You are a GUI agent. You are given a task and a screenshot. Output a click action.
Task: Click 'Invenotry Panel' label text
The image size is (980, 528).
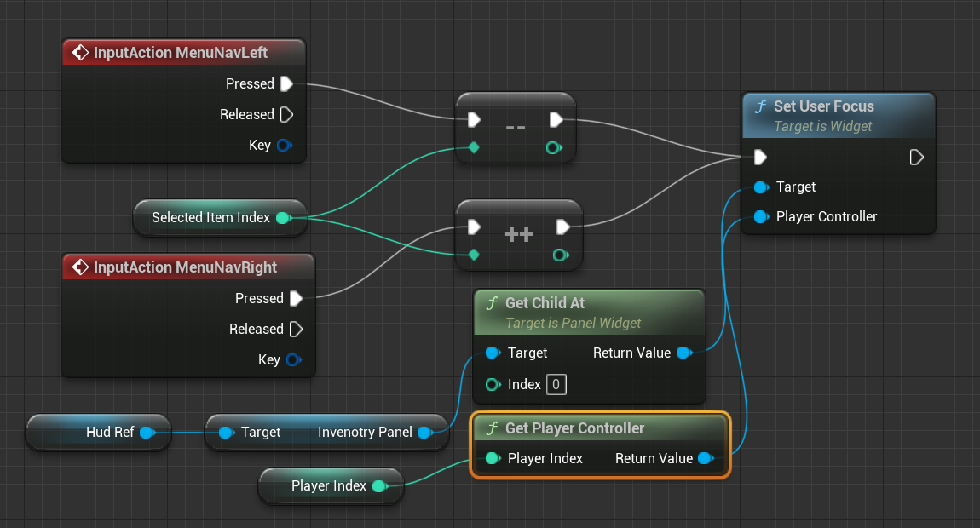click(x=365, y=433)
